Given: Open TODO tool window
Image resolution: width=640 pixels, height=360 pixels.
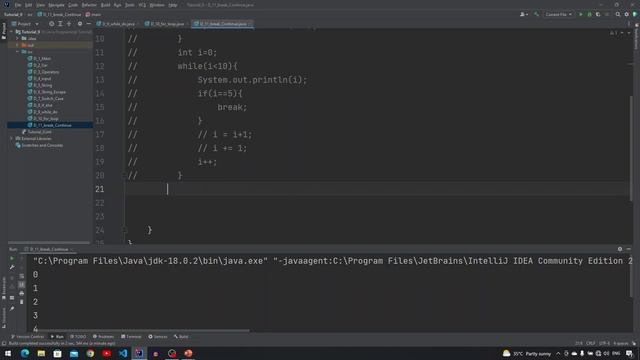Looking at the screenshot, I should point(78,337).
